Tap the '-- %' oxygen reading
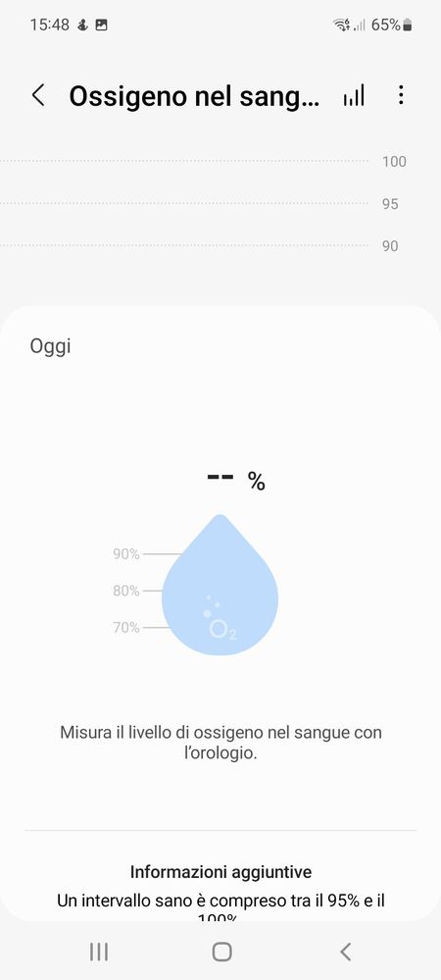The width and height of the screenshot is (441, 980). click(x=236, y=481)
